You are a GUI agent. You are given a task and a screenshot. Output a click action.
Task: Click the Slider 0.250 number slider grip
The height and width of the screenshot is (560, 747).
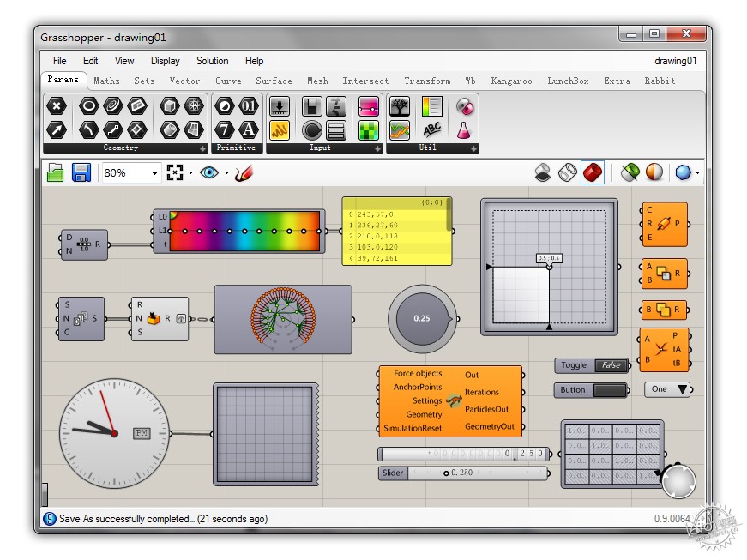pyautogui.click(x=446, y=473)
